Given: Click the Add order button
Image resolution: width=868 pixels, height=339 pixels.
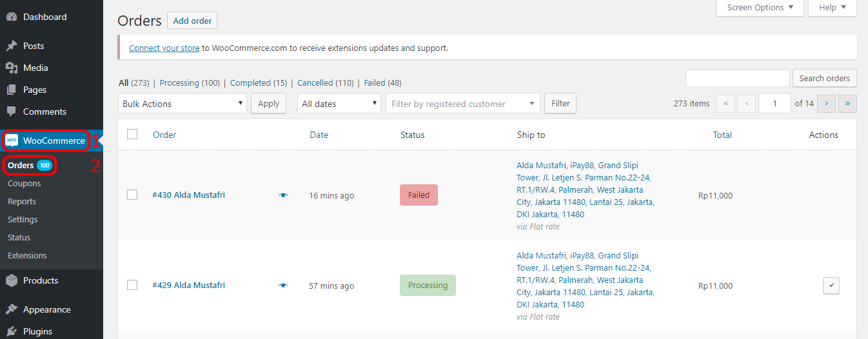Looking at the screenshot, I should 192,21.
